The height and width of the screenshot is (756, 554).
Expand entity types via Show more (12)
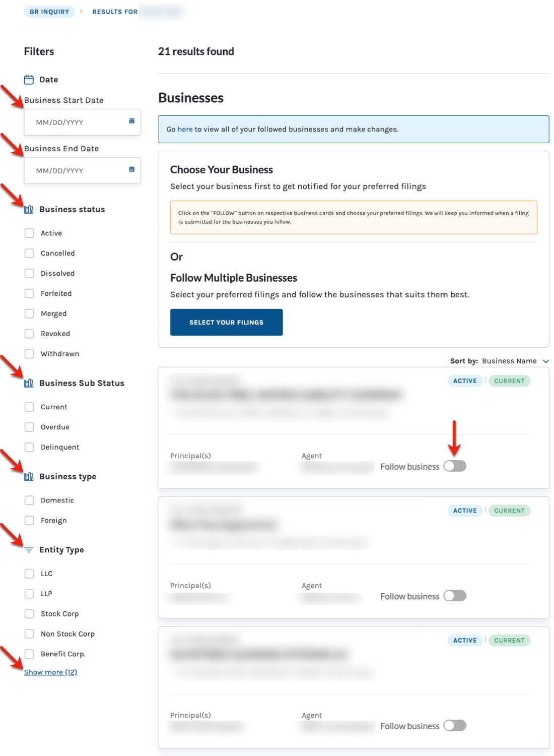point(51,672)
